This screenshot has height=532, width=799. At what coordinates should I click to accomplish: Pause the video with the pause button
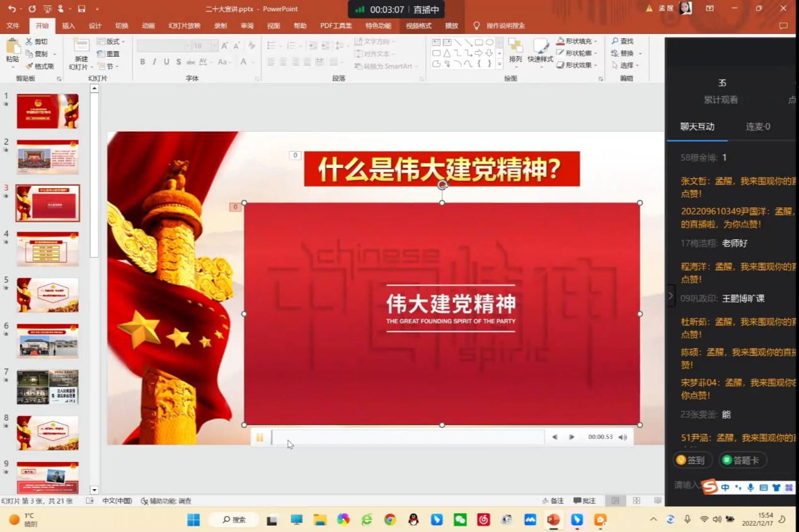coord(260,438)
